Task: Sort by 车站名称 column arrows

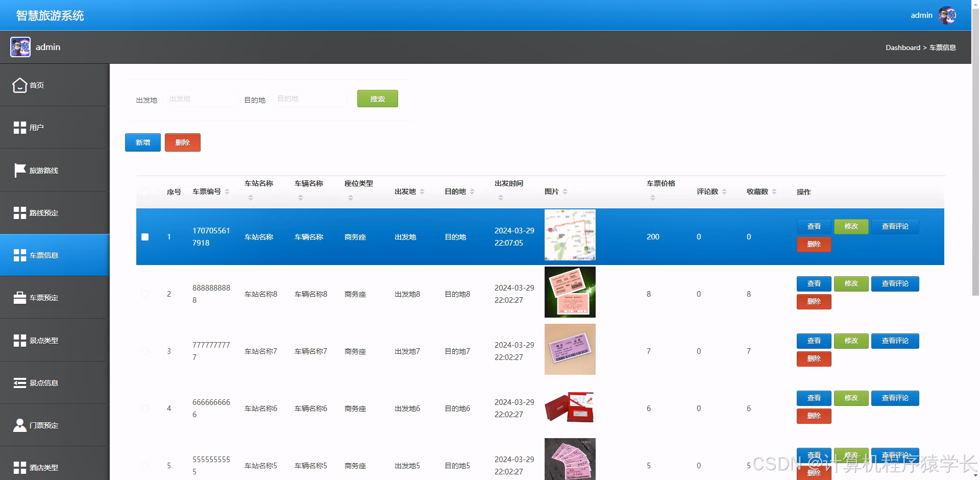Action: click(251, 198)
